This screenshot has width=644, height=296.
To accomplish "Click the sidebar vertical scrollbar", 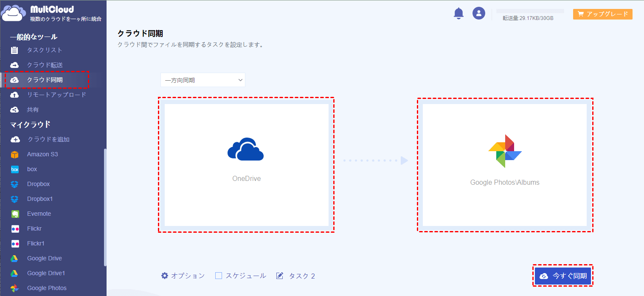I will (x=105, y=207).
